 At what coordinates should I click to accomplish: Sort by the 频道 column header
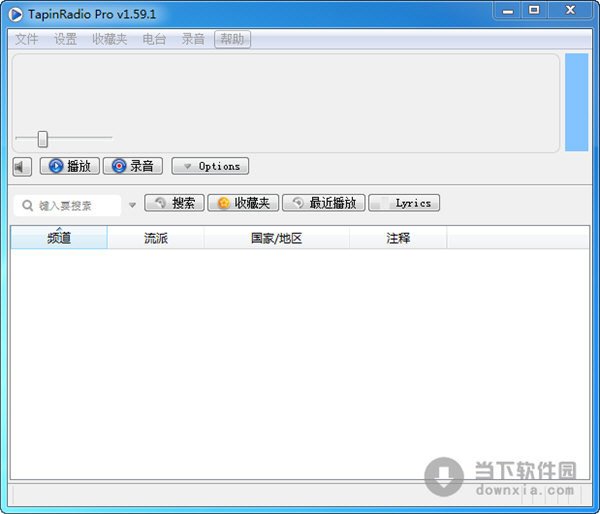[x=59, y=238]
